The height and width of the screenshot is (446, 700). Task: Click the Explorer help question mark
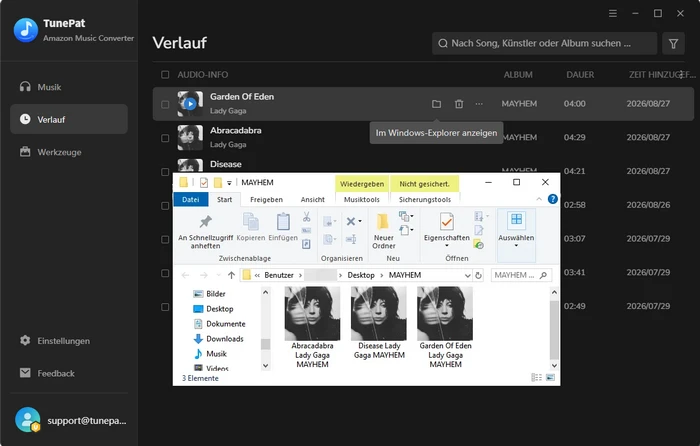[553, 199]
